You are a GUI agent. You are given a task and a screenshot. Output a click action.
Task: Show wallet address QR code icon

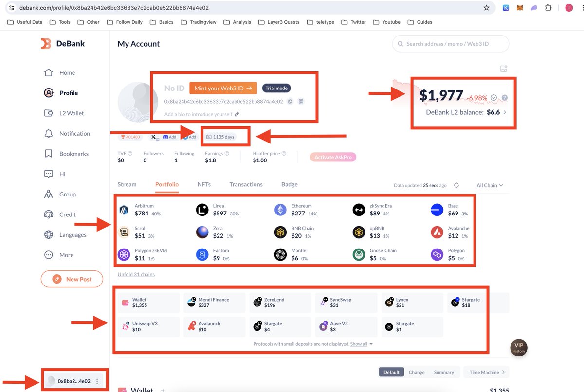pos(301,102)
